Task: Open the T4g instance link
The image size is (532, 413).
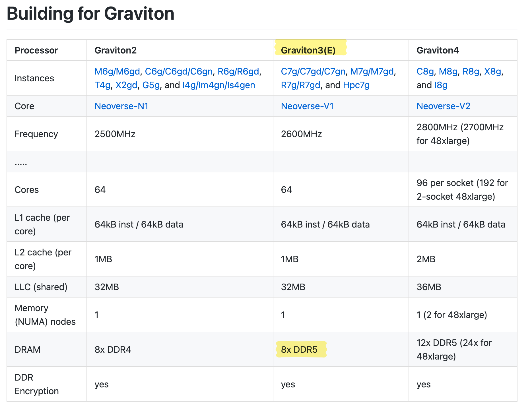Action: (102, 85)
